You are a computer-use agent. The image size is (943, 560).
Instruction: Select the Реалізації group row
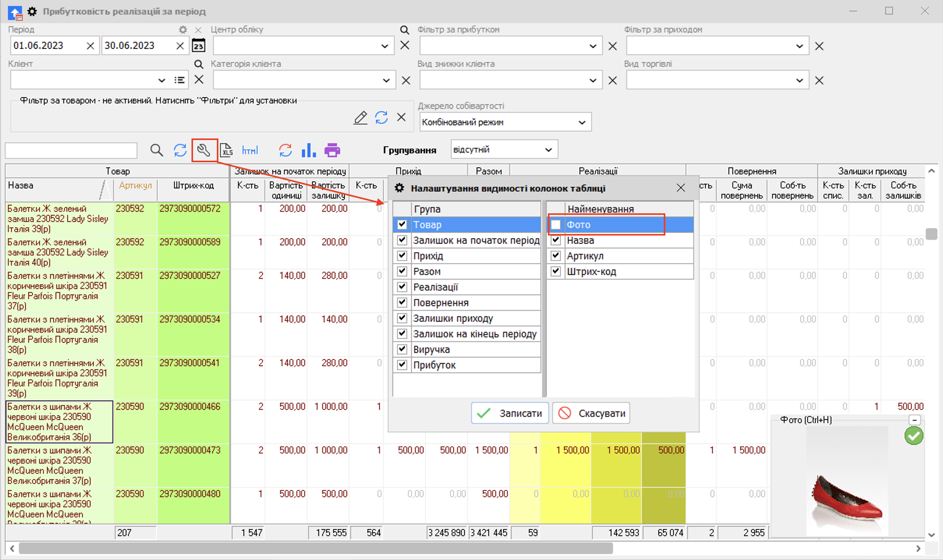point(435,287)
